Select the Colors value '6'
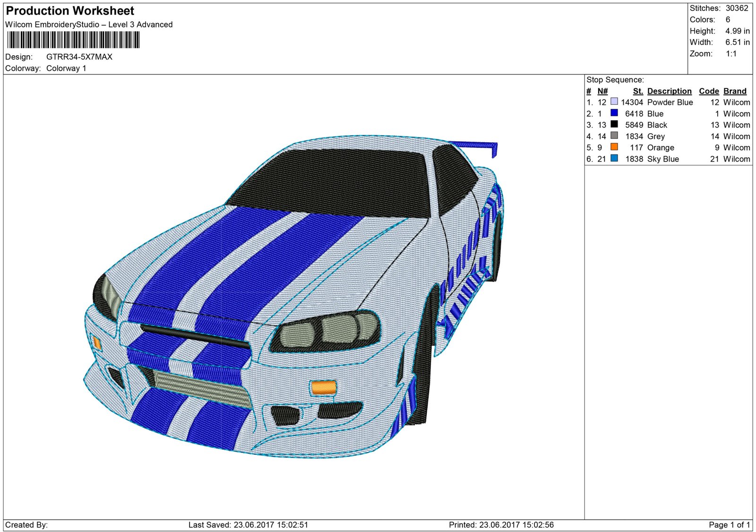The image size is (756, 532). (x=728, y=19)
